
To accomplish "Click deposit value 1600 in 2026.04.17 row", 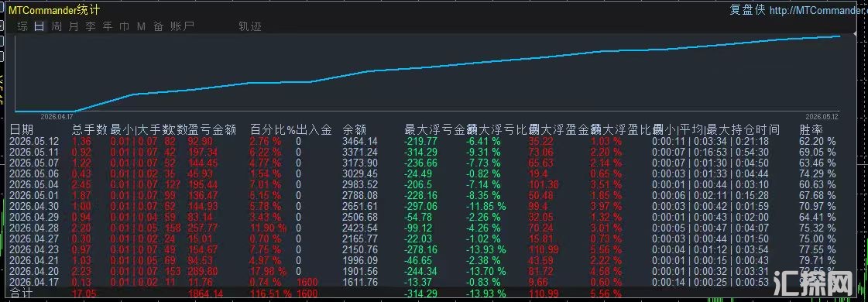I will pyautogui.click(x=307, y=282).
